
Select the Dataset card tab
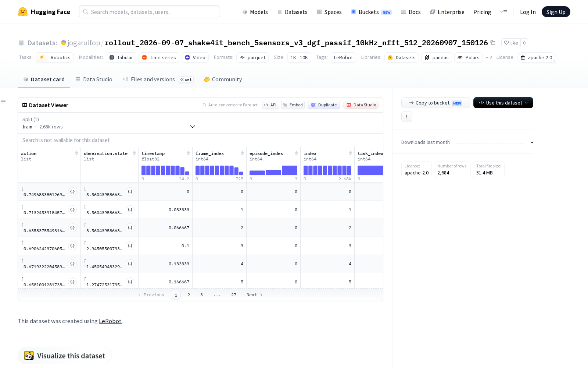(x=44, y=79)
